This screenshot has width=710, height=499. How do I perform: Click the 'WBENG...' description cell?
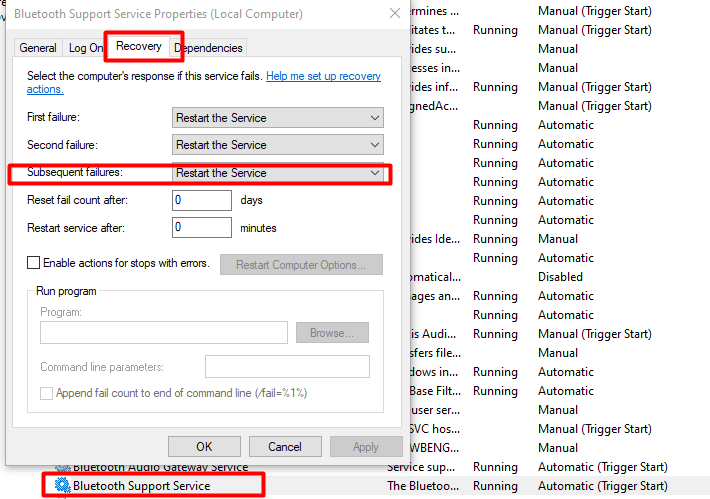[434, 448]
